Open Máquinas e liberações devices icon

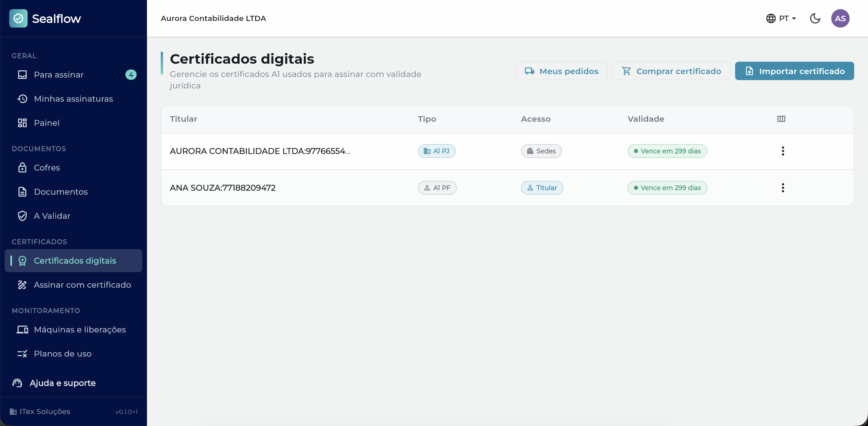(x=22, y=329)
